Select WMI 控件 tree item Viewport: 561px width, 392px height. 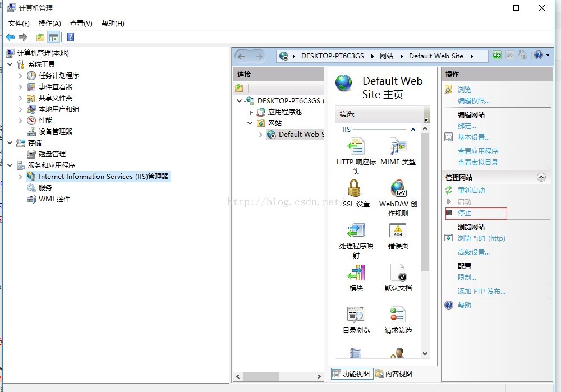tap(54, 199)
